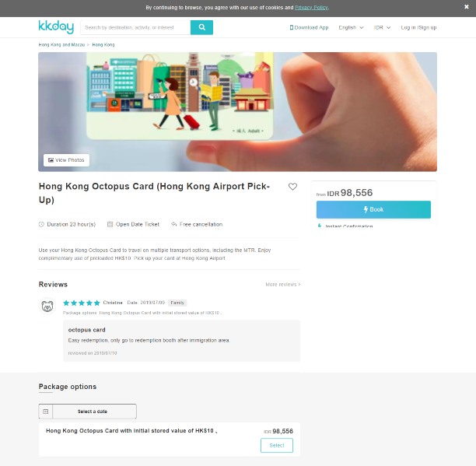Image resolution: width=476 pixels, height=466 pixels.
Task: Open the IDR currency dropdown
Action: click(x=382, y=28)
